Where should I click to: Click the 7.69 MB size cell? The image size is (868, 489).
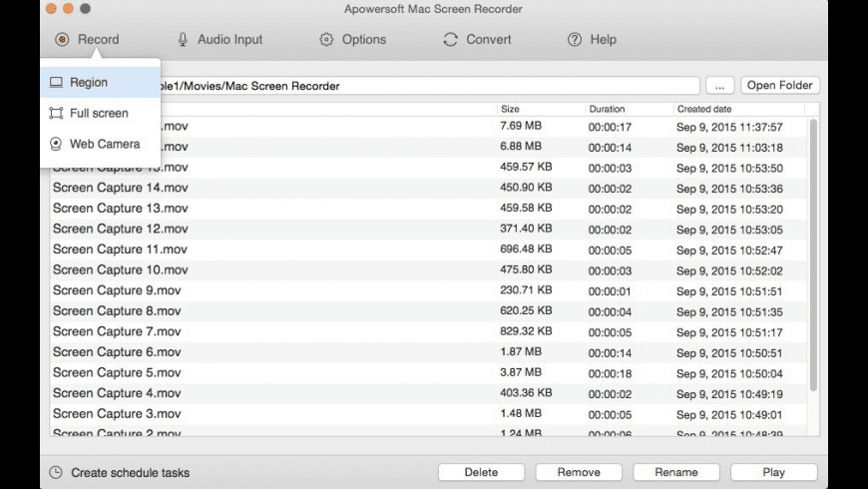pos(521,126)
